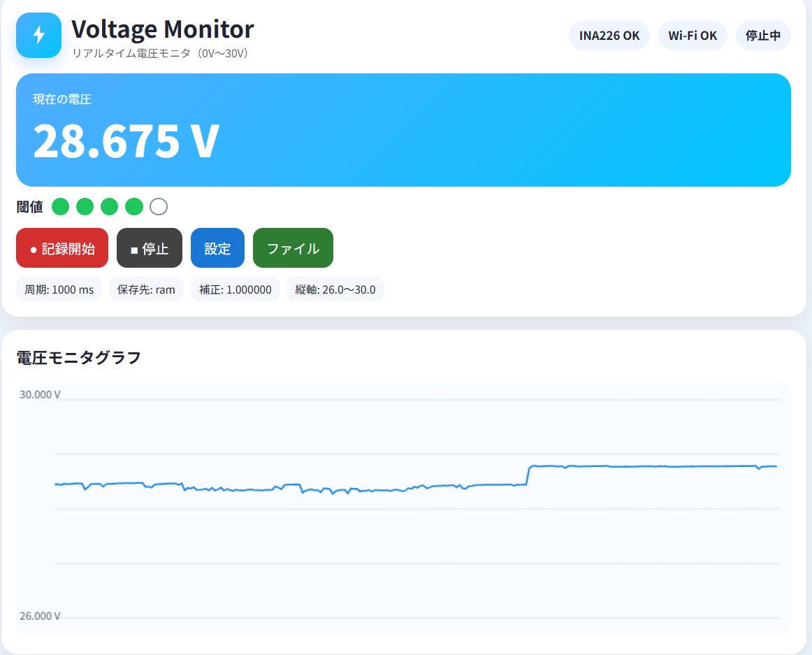Click the second green threshold indicator
The image size is (812, 655).
(85, 207)
